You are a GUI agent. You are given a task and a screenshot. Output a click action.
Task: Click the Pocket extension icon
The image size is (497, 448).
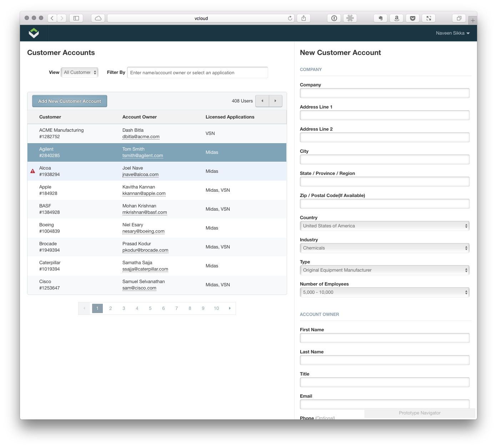412,18
